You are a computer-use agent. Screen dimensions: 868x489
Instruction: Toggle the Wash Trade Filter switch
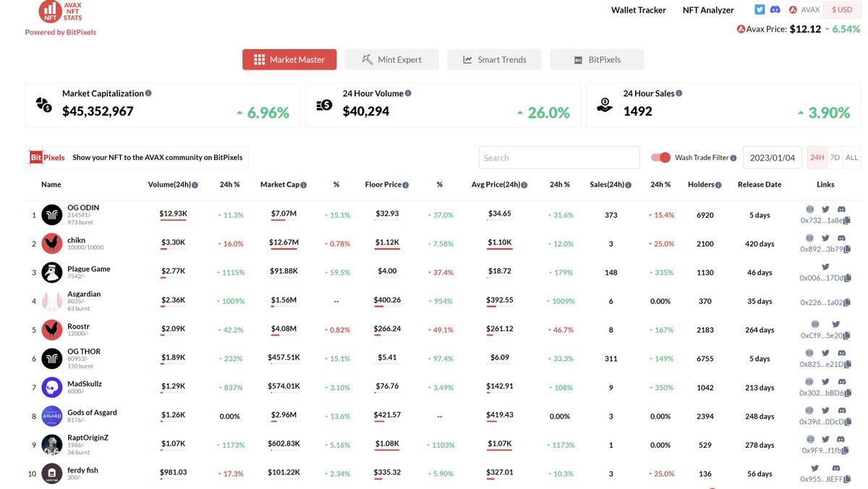click(x=660, y=158)
